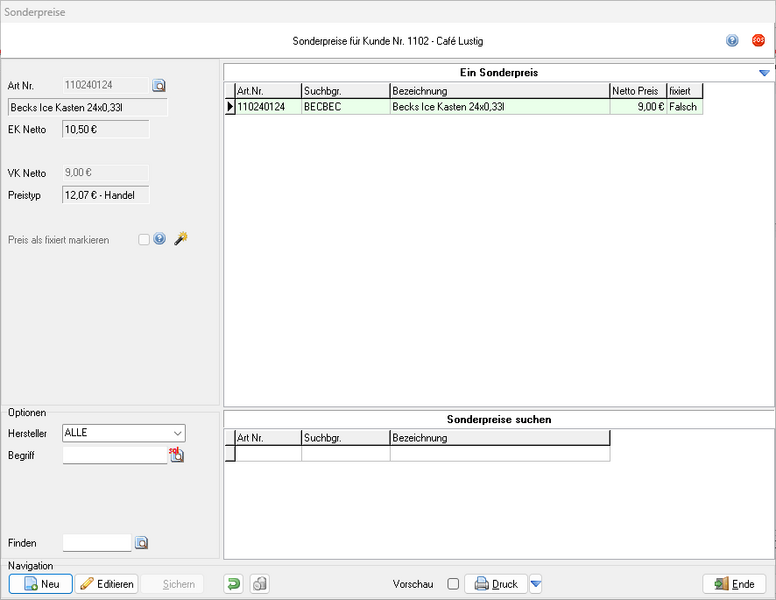Enable the Vorschau checkbox
Screen dimensions: 776x600
[x=453, y=584]
